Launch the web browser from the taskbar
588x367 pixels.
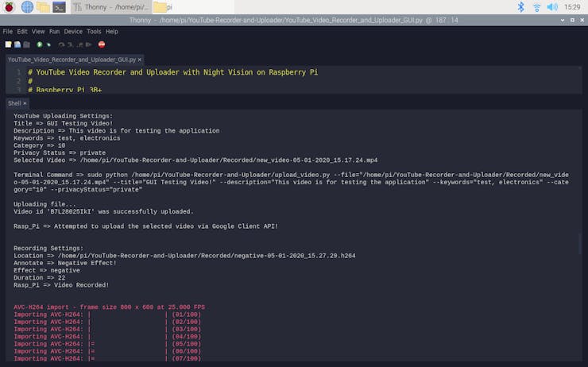point(27,6)
